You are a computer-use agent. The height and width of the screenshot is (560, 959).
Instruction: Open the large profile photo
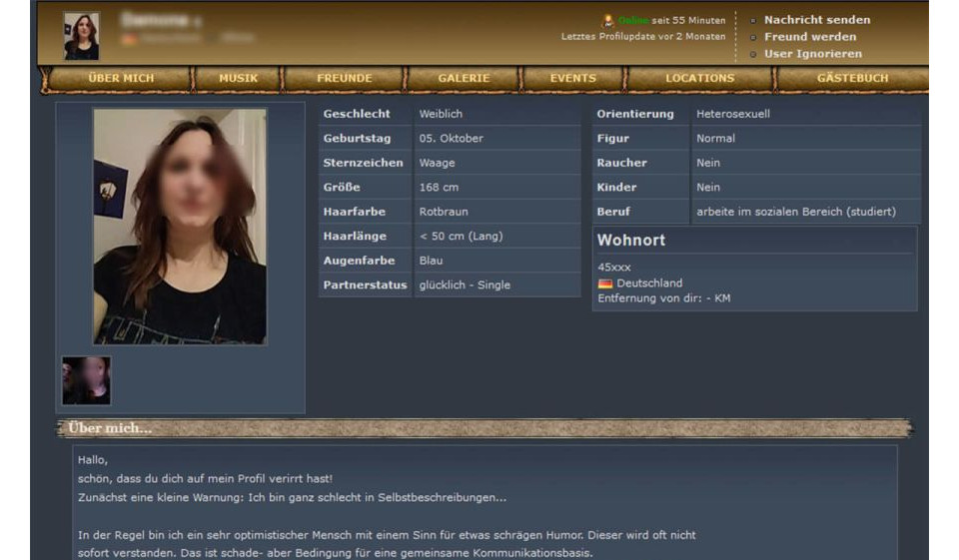180,227
